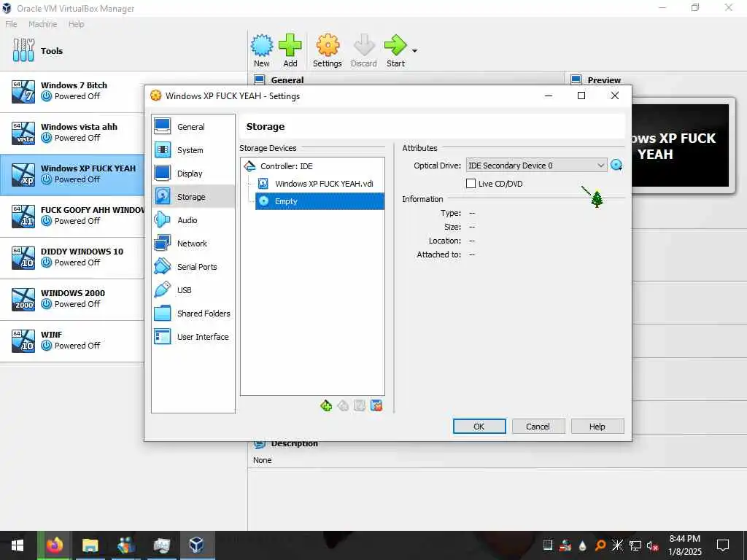The image size is (747, 560).
Task: Click the Settings gear toolbar icon
Action: pyautogui.click(x=328, y=51)
